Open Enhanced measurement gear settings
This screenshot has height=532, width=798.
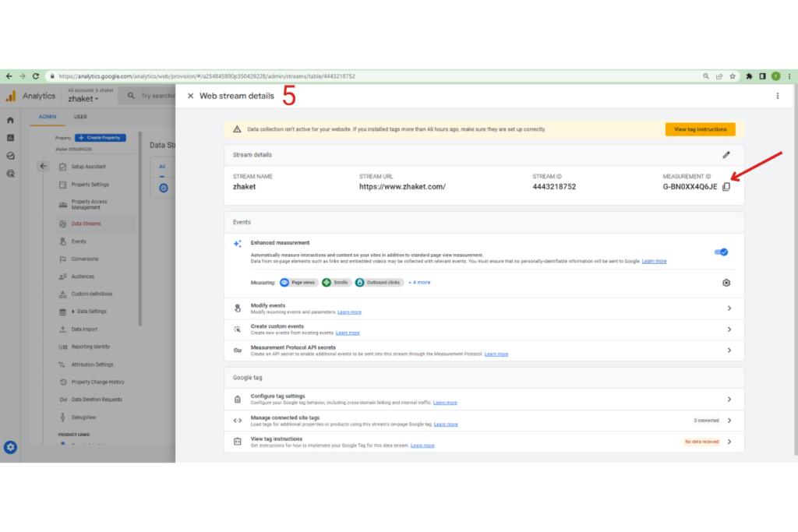(726, 283)
